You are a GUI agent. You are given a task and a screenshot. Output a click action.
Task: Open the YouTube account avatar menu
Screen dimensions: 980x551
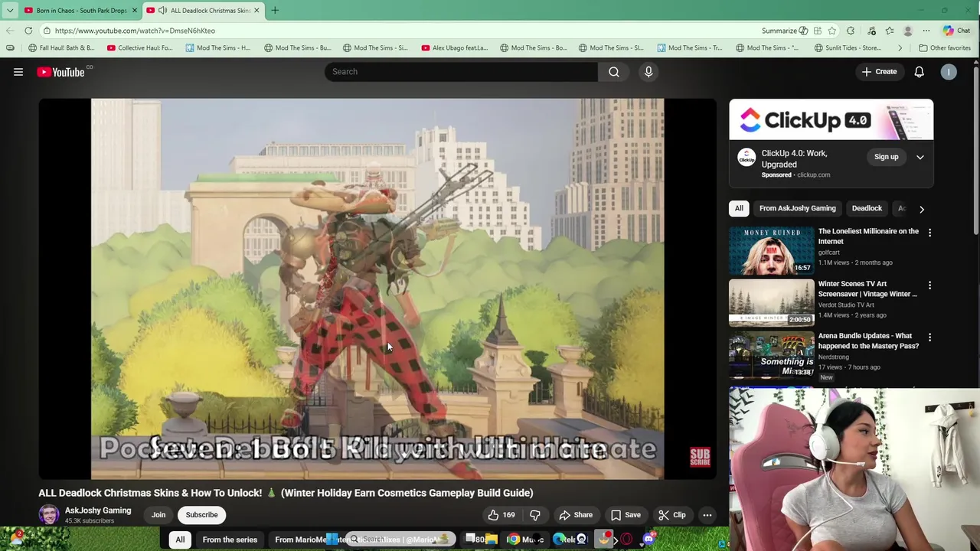pos(949,72)
